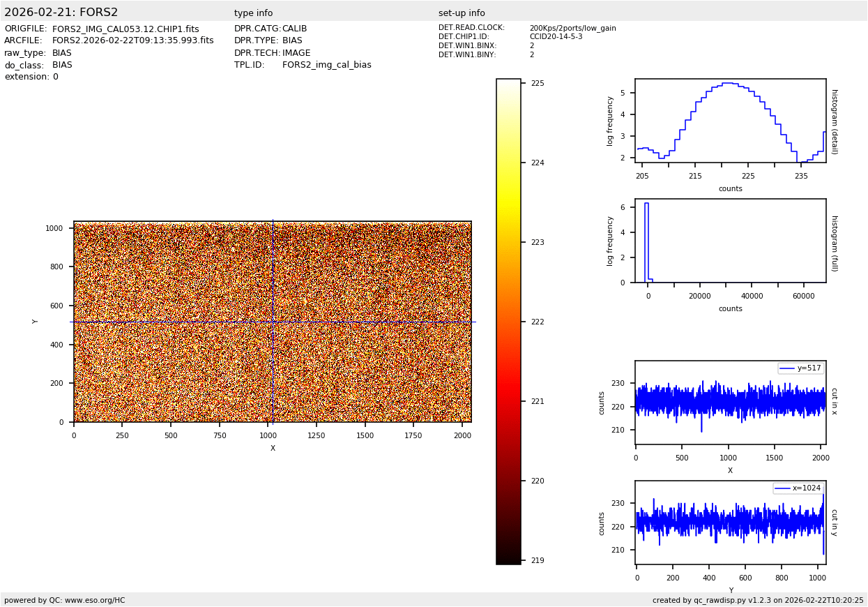The image size is (868, 607).
Task: Click the DET.CHIP1.ID value CCID20-14-5-3
Action: pyautogui.click(x=556, y=37)
